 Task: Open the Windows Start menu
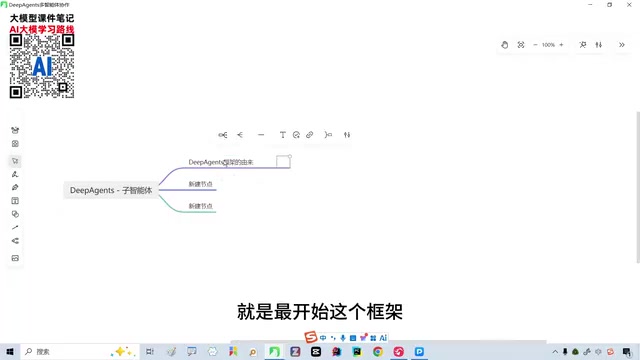click(10, 351)
